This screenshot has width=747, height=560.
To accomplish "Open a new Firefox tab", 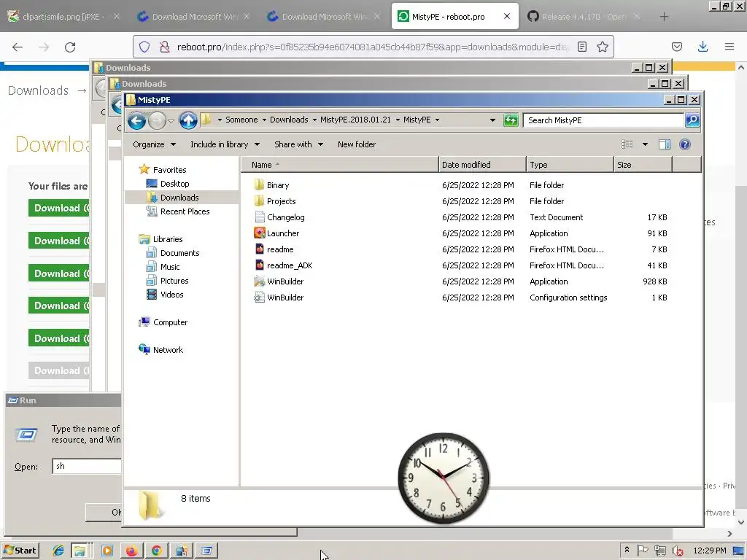I will tap(664, 17).
